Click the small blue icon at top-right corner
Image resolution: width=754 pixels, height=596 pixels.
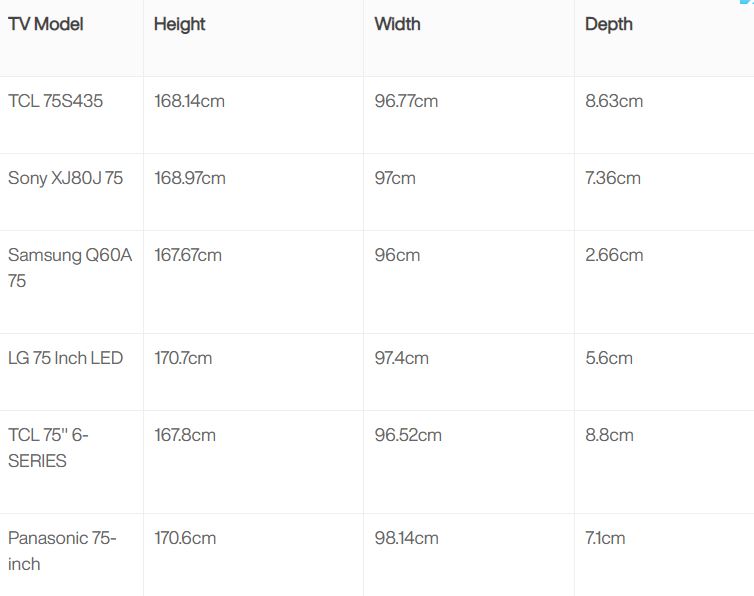point(747,2)
